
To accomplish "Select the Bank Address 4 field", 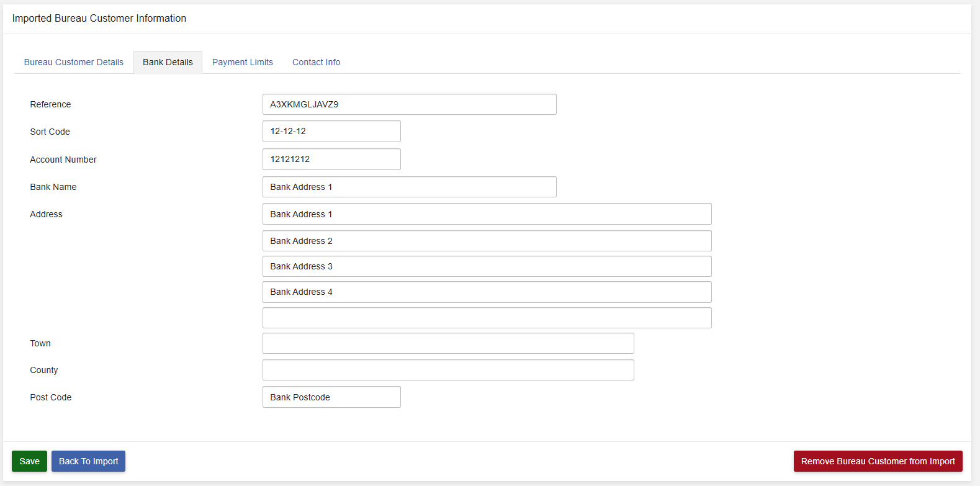I will click(487, 292).
